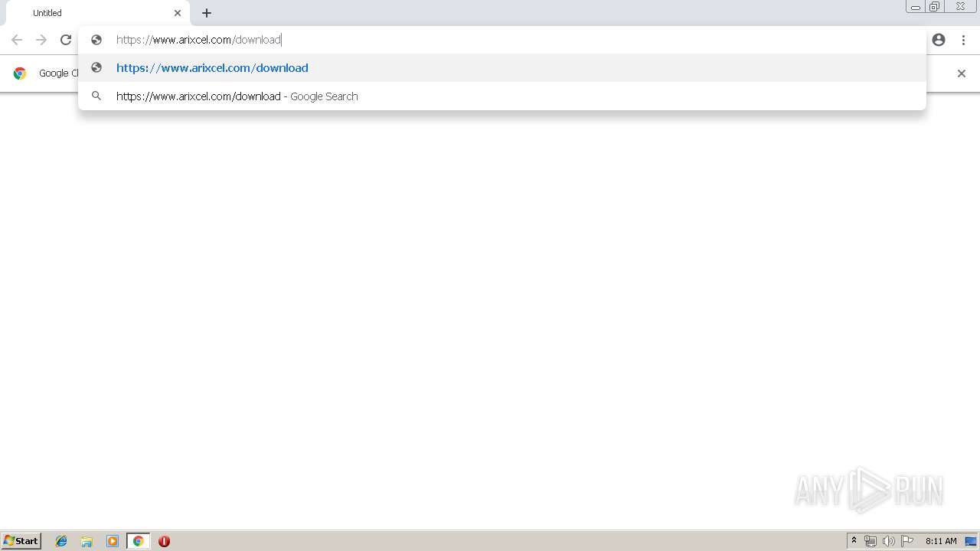Open the Chrome profile avatar menu
The height and width of the screenshot is (551, 980).
click(x=939, y=40)
